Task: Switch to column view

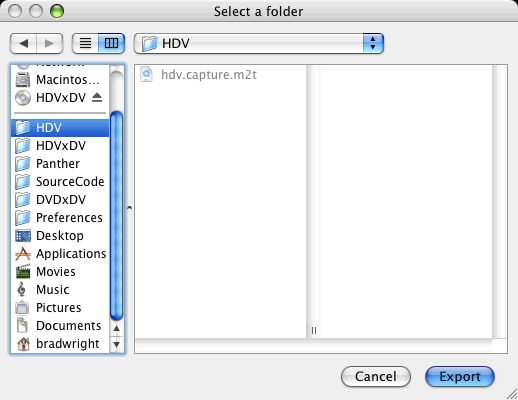Action: (112, 43)
